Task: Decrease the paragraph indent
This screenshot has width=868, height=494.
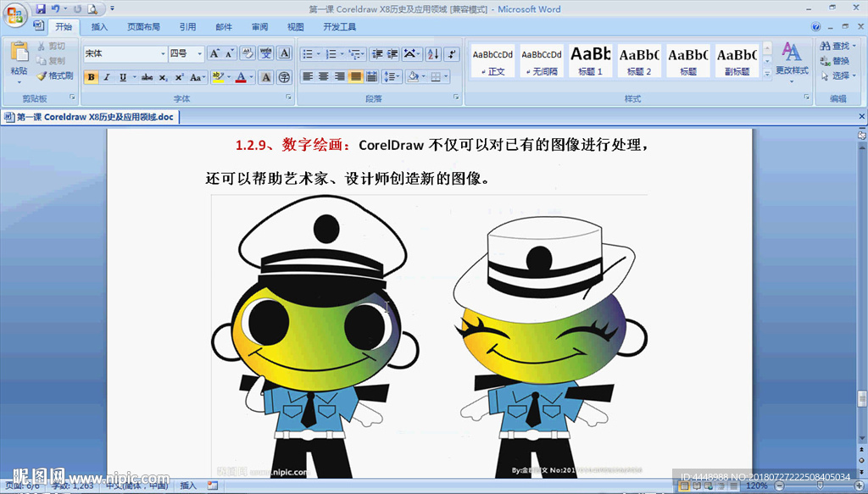Action: 377,53
